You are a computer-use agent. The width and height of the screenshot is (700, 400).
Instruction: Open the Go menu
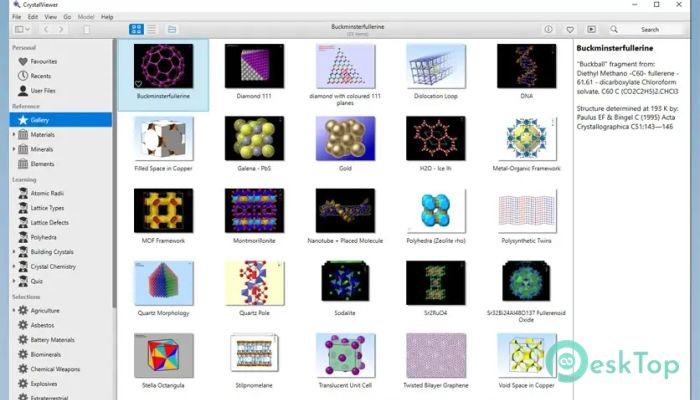coord(69,17)
